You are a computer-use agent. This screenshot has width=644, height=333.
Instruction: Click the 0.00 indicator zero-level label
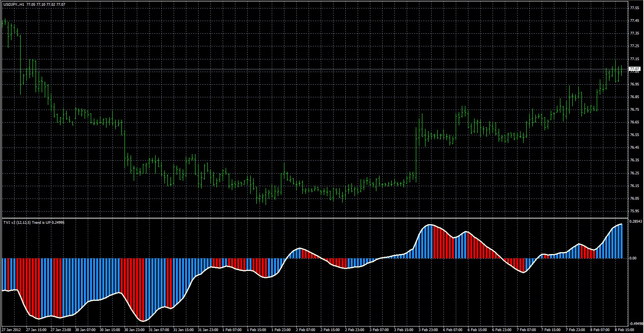(633, 258)
